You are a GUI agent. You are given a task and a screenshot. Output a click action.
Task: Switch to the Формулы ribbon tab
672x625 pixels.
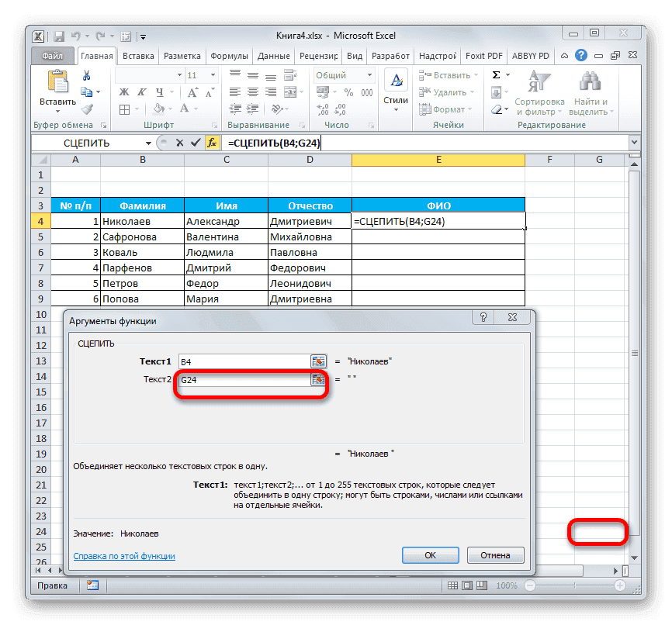228,55
